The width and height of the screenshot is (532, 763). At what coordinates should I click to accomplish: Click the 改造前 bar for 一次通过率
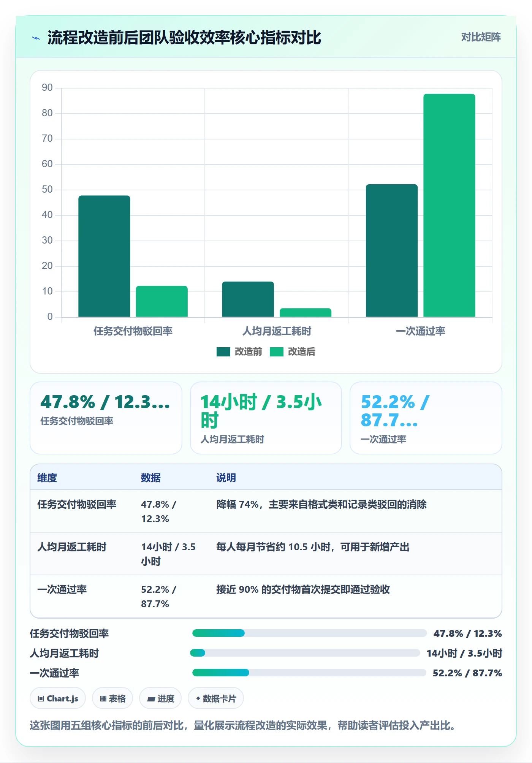pos(392,250)
